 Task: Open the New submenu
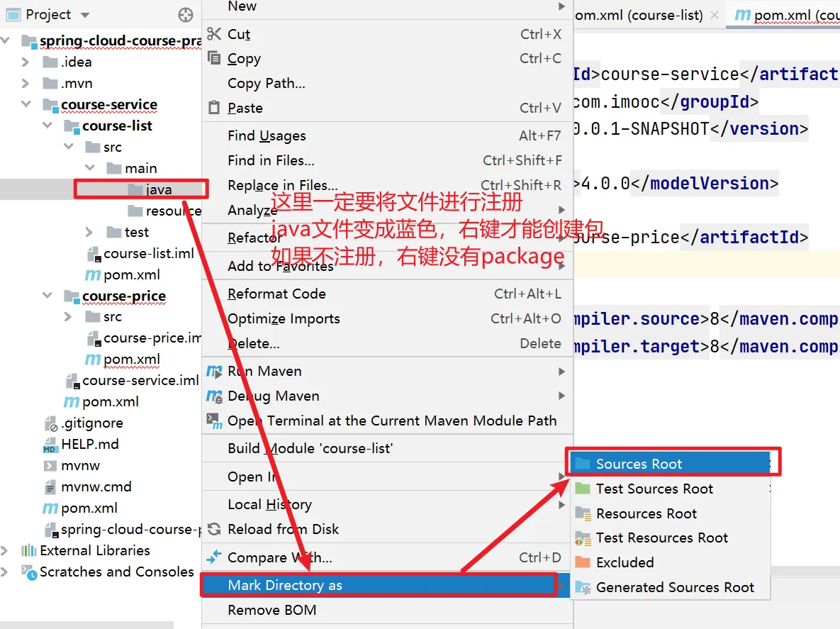(x=387, y=7)
